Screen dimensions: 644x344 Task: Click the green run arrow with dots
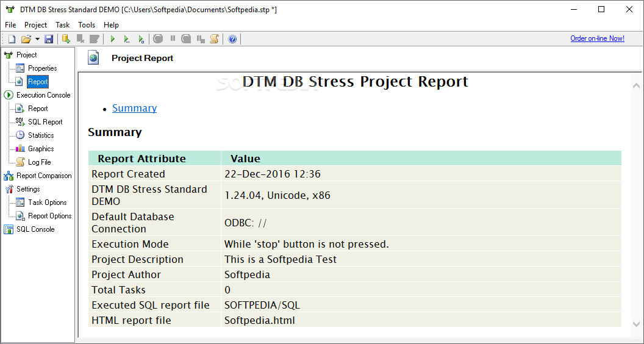(126, 39)
